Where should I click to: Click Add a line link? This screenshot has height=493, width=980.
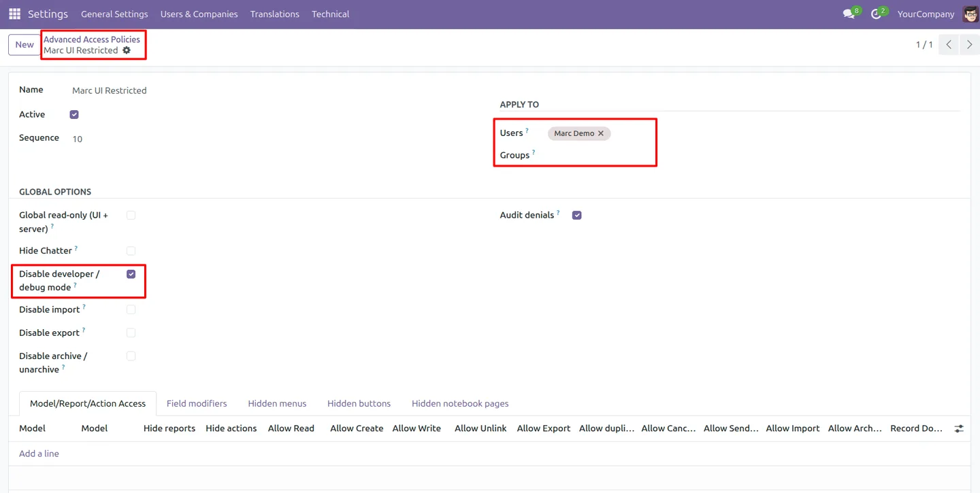pos(39,454)
